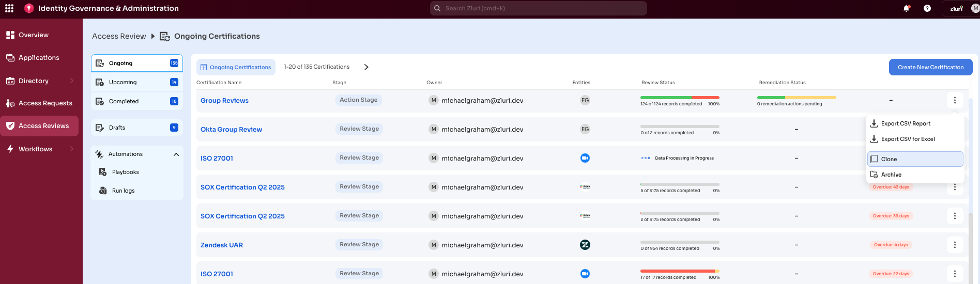Select Clone from the context menu

pos(915,159)
